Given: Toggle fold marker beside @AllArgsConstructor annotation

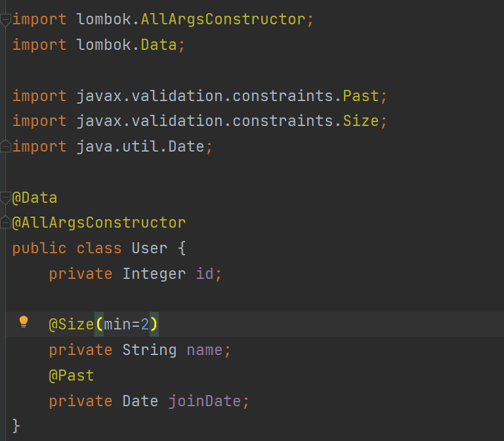Looking at the screenshot, I should [5, 222].
